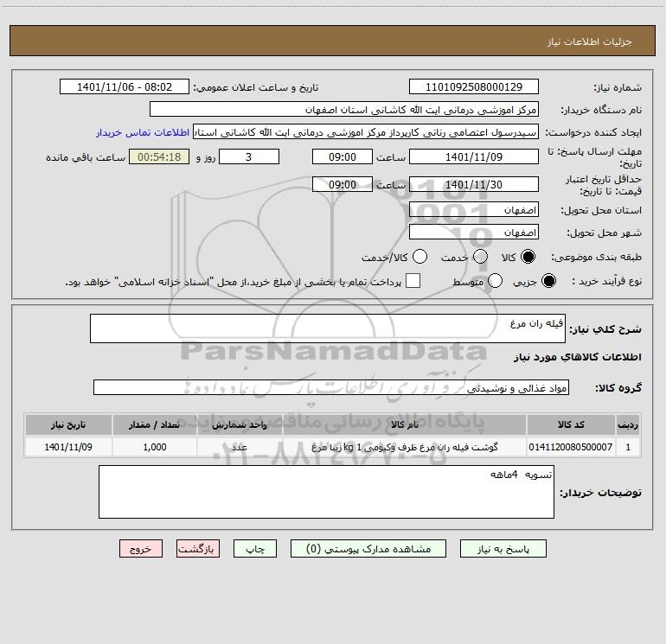Click the ردیف column header

click(x=628, y=424)
